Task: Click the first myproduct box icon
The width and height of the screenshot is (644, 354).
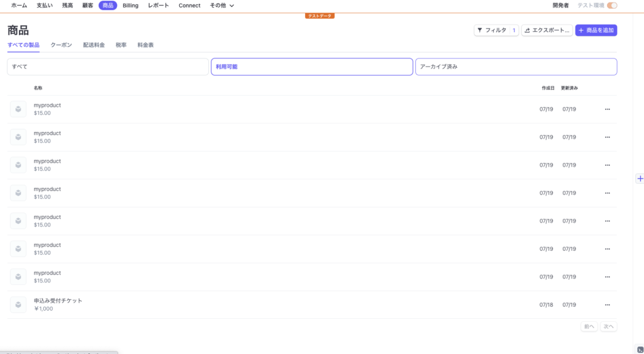Action: 18,109
